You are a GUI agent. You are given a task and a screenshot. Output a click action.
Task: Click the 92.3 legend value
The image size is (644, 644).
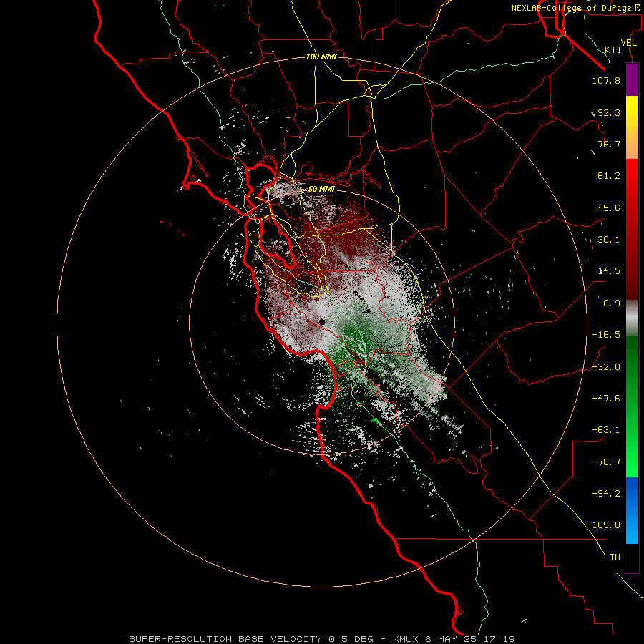[609, 112]
